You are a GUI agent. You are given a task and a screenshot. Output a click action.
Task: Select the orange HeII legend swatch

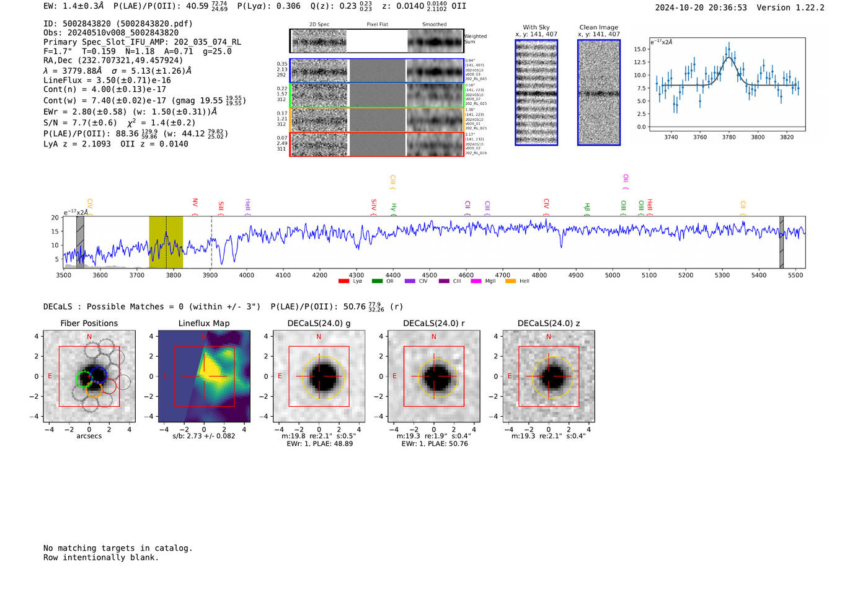click(x=510, y=282)
